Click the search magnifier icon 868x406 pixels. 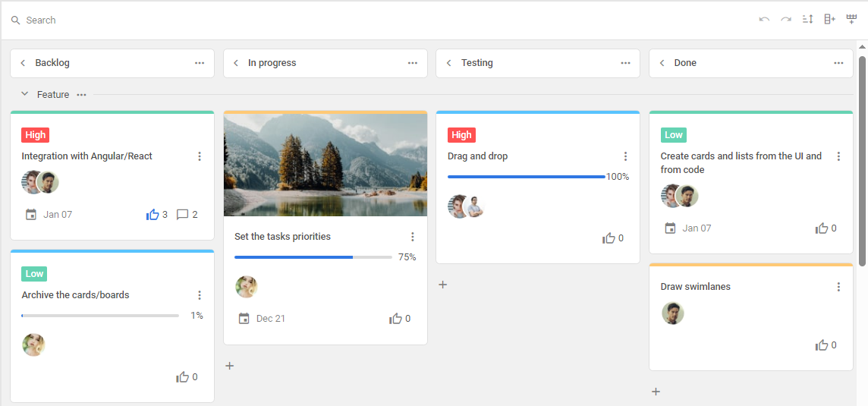pyautogui.click(x=15, y=20)
